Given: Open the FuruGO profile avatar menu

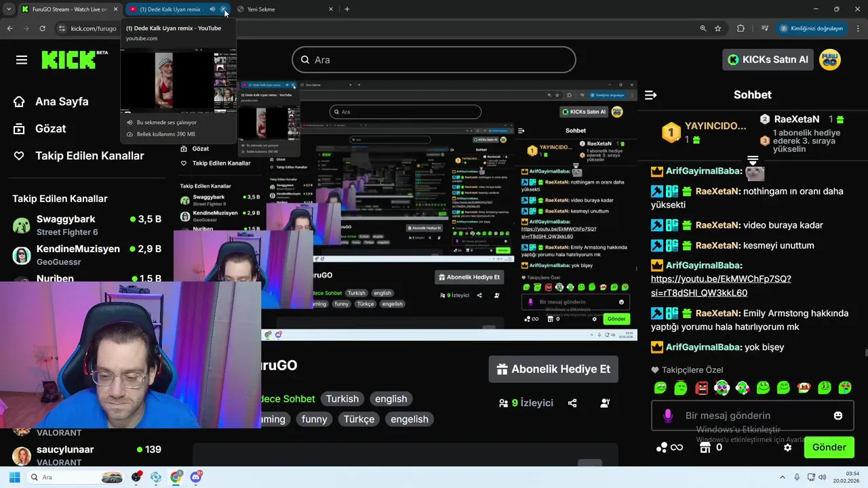Looking at the screenshot, I should click(830, 60).
